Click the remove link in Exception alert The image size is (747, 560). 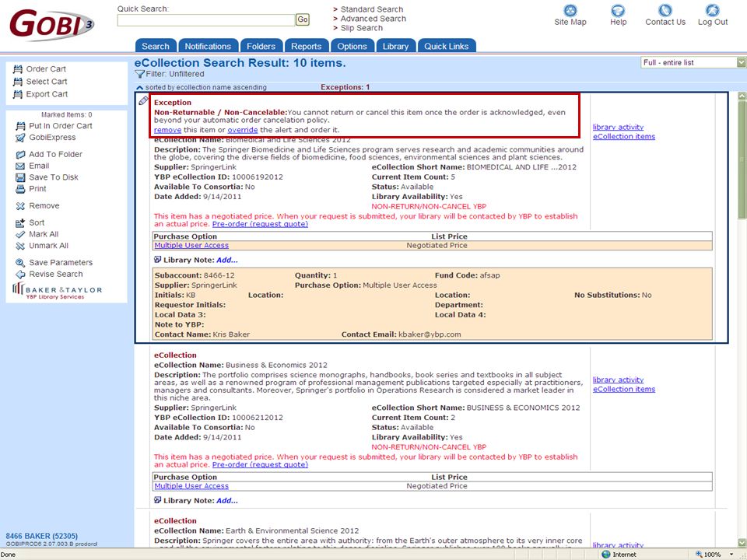(168, 130)
